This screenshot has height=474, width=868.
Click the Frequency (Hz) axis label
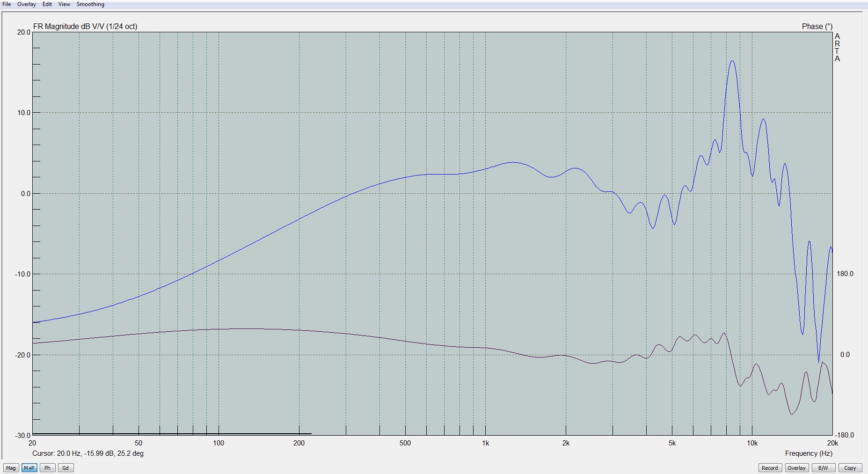[x=809, y=453]
